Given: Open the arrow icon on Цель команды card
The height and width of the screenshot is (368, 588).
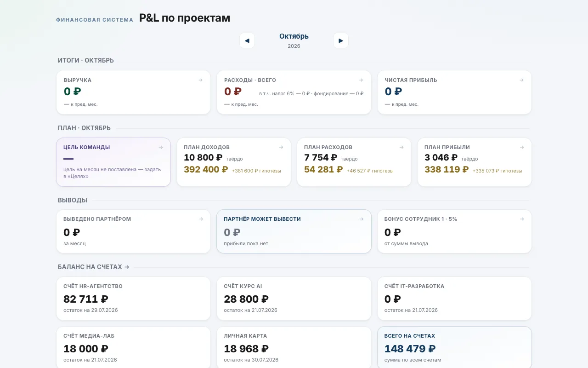Looking at the screenshot, I should [x=161, y=147].
